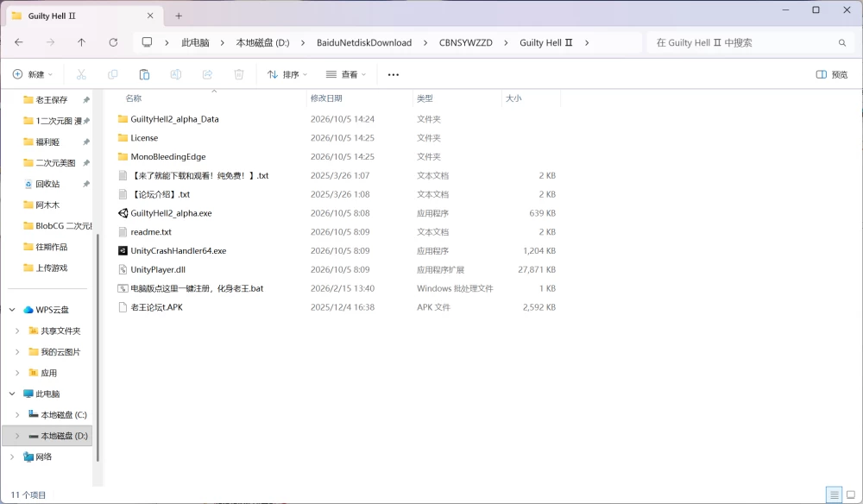Image resolution: width=863 pixels, height=504 pixels.
Task: Click the navigation pane scrollbar
Action: click(98, 348)
